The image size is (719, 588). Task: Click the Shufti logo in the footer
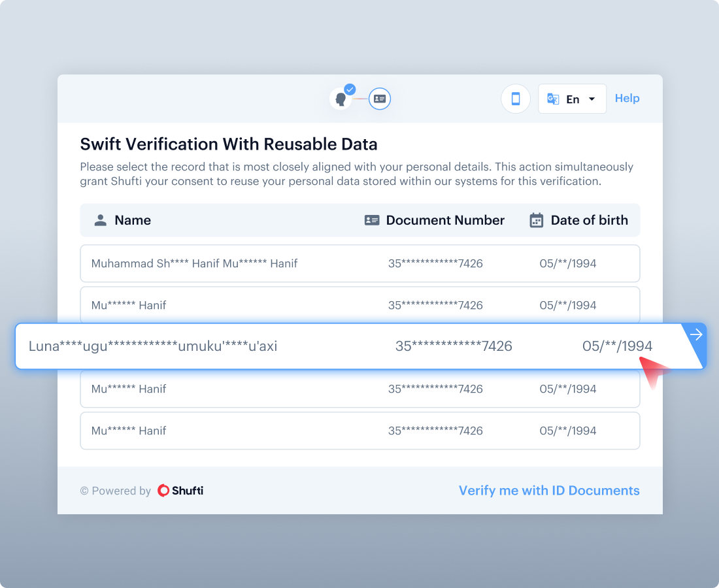coord(180,491)
